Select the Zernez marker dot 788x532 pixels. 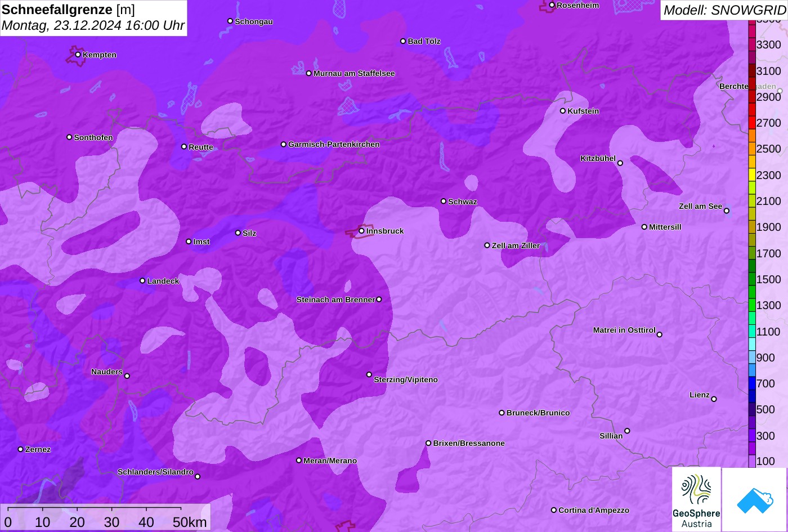[20, 449]
